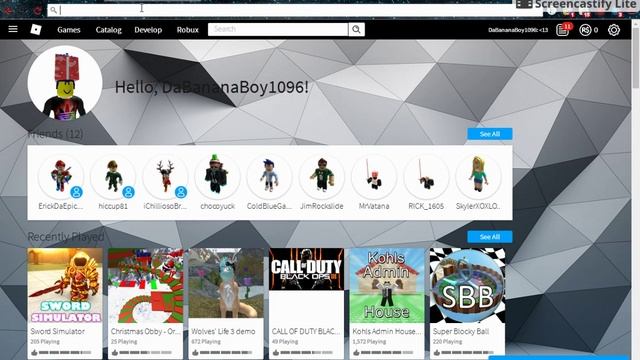Click the browser reload button
This screenshot has width=640, height=360.
click(38, 11)
